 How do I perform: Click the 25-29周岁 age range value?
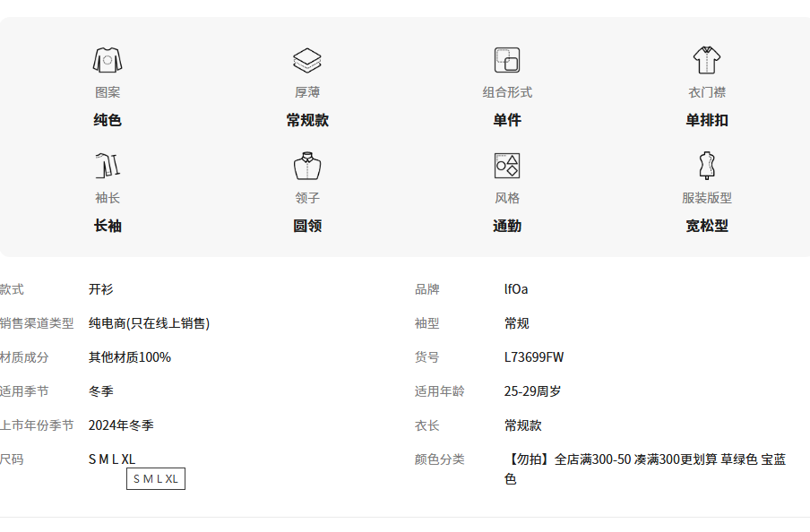coord(533,391)
